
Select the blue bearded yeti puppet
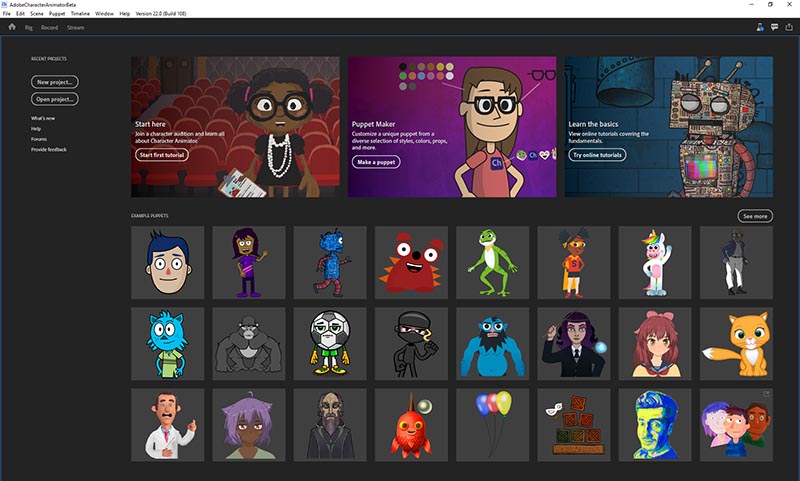492,344
